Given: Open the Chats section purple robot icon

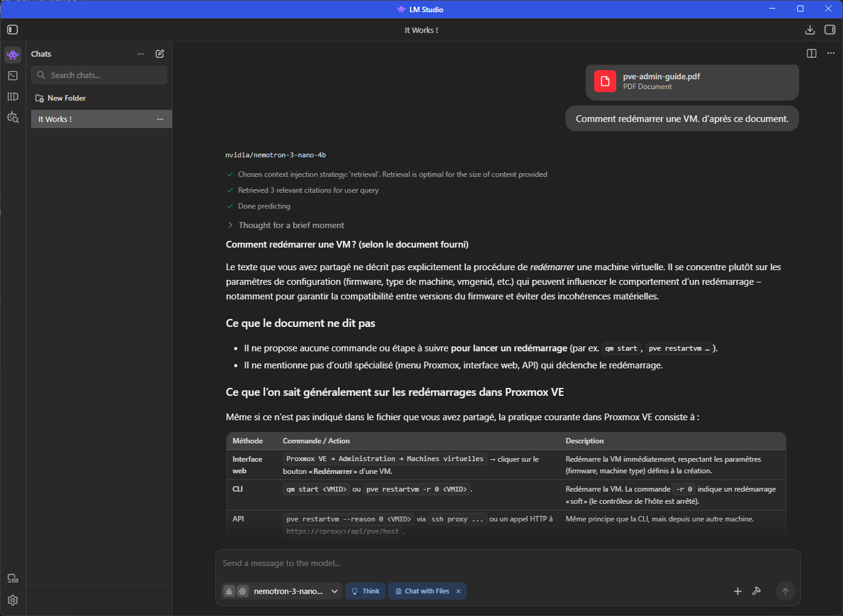Looking at the screenshot, I should click(13, 55).
